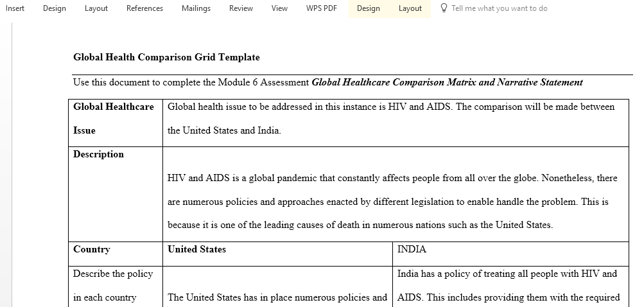Open the Table Tools Layout tab
The width and height of the screenshot is (644, 307).
pyautogui.click(x=410, y=8)
